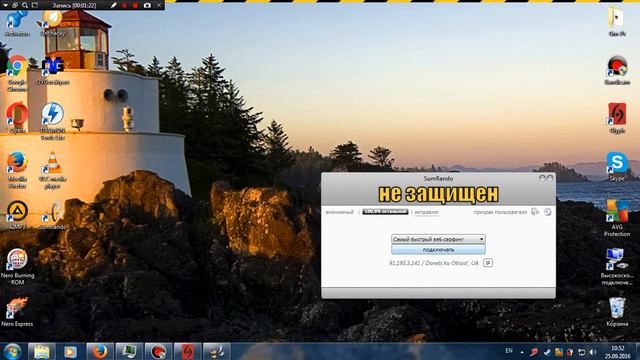Viewport: 640px width, 360px height.
Task: Click the blue connect button in SumRando
Action: pos(438,249)
